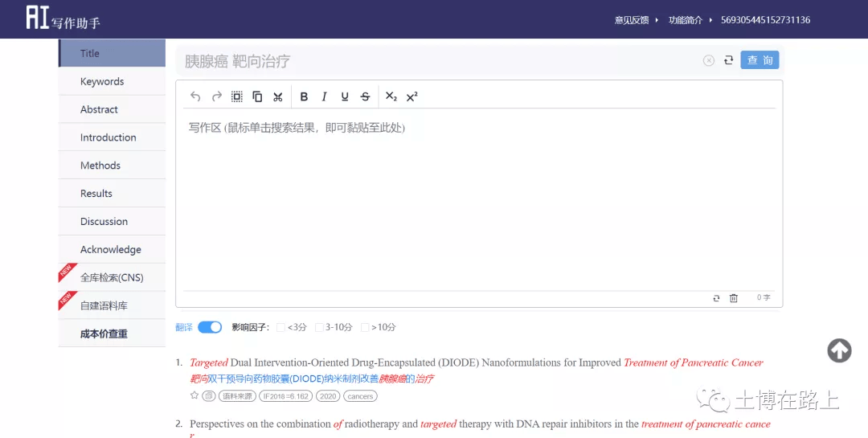Click the copy icon under result one
The width and height of the screenshot is (868, 438).
point(209,396)
